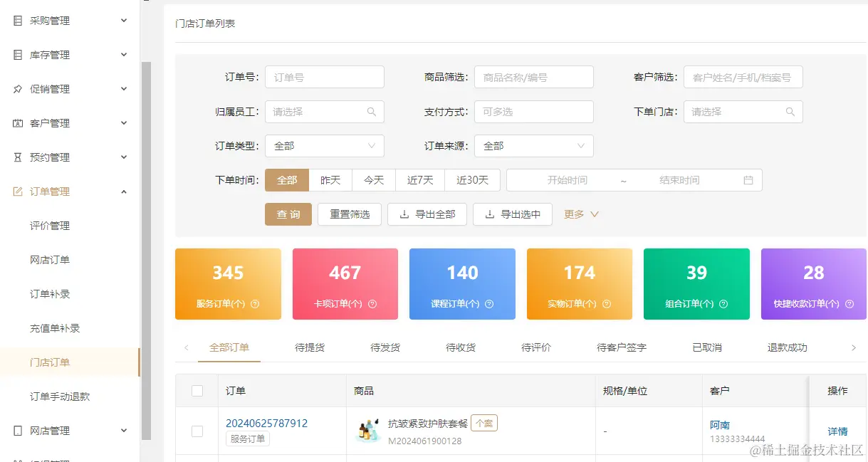868x462 pixels.
Task: Check the select-all checkbox in table header
Action: tap(197, 390)
